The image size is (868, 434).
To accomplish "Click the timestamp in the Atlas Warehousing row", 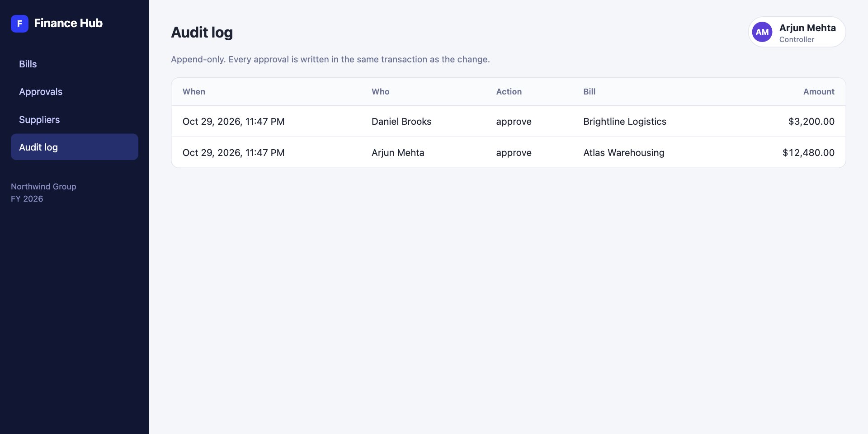I will [x=233, y=153].
